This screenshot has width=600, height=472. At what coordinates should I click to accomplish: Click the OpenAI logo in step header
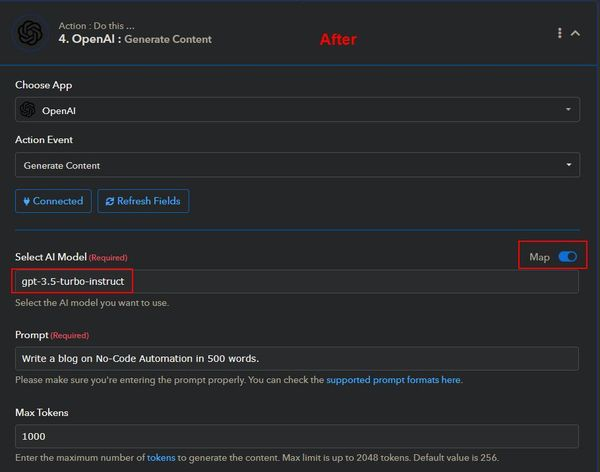30,33
